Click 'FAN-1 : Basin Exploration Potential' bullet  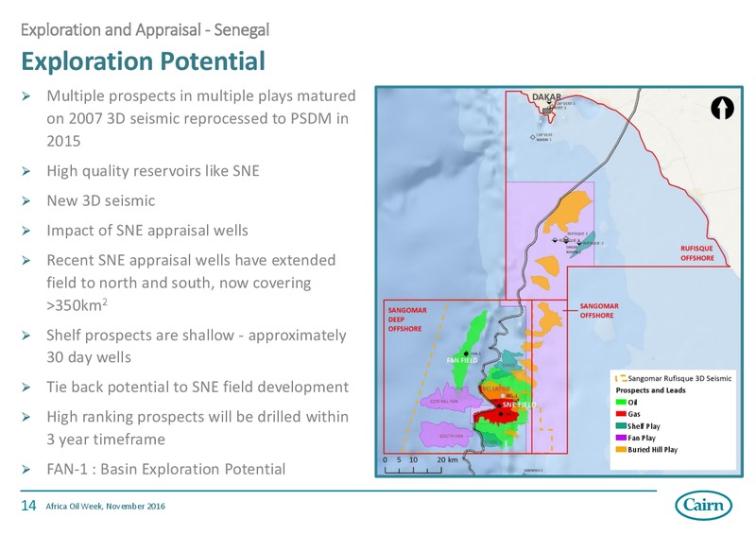point(166,469)
